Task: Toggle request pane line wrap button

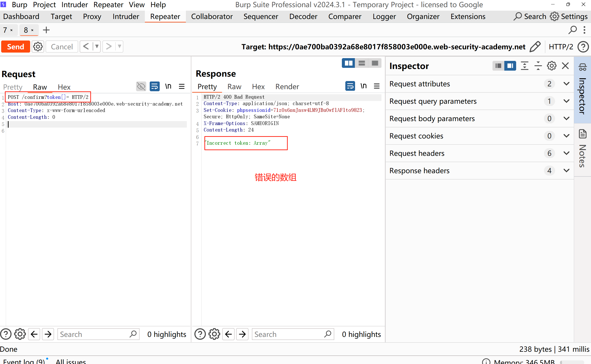Action: [154, 86]
